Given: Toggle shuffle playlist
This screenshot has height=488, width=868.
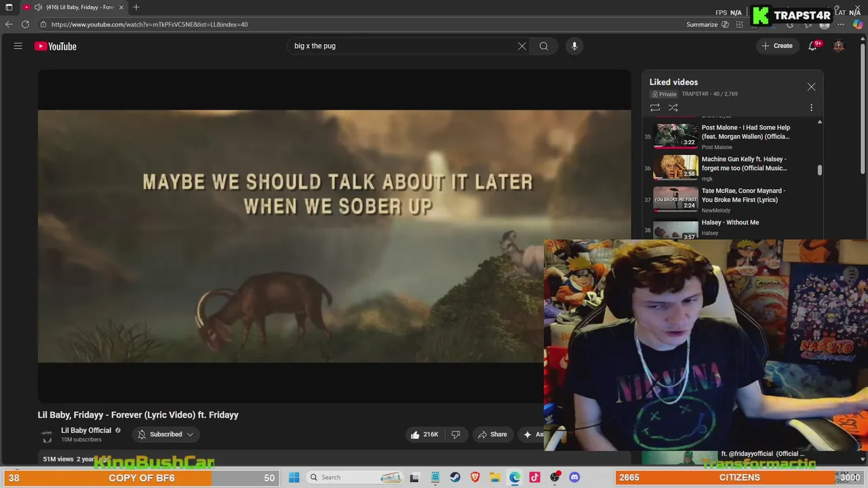Looking at the screenshot, I should (673, 108).
